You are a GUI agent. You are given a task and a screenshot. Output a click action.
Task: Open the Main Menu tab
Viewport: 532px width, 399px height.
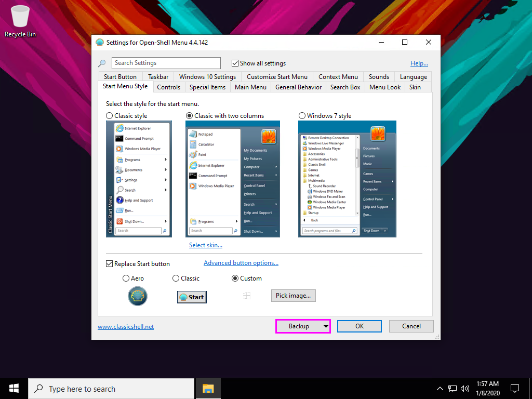[250, 87]
